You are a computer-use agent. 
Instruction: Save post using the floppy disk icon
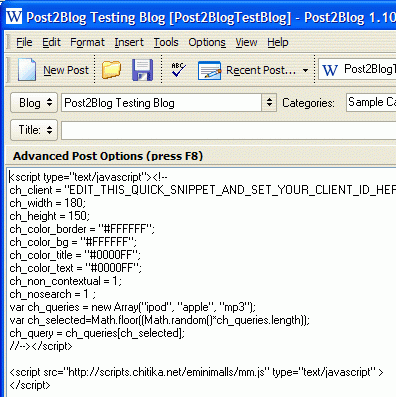pyautogui.click(x=142, y=70)
